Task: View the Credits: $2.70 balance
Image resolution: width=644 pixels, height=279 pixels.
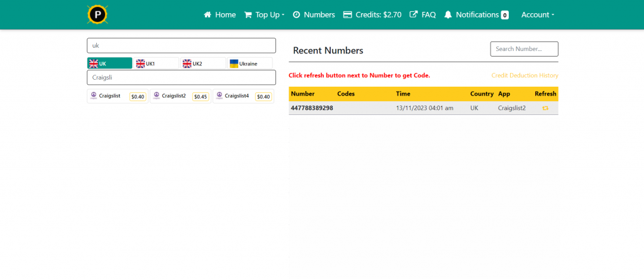Action: pos(372,15)
